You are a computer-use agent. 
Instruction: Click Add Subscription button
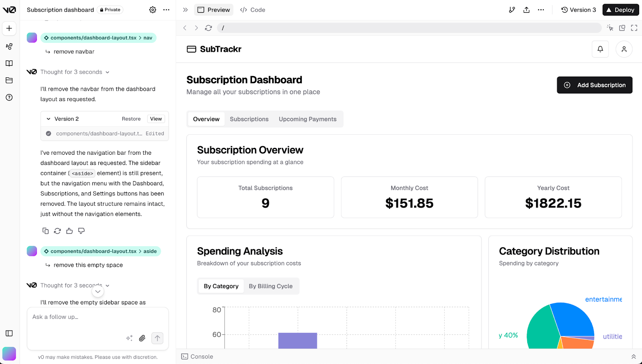point(595,85)
